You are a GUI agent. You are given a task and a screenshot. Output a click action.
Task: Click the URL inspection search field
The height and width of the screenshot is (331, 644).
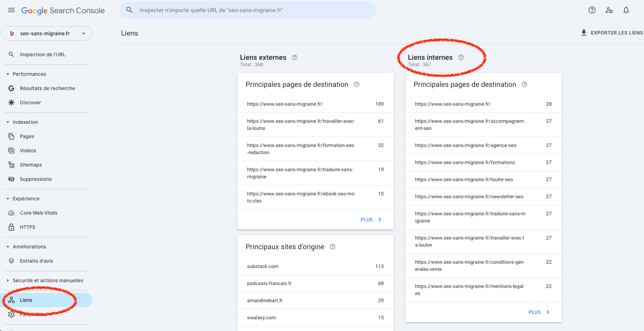[248, 10]
